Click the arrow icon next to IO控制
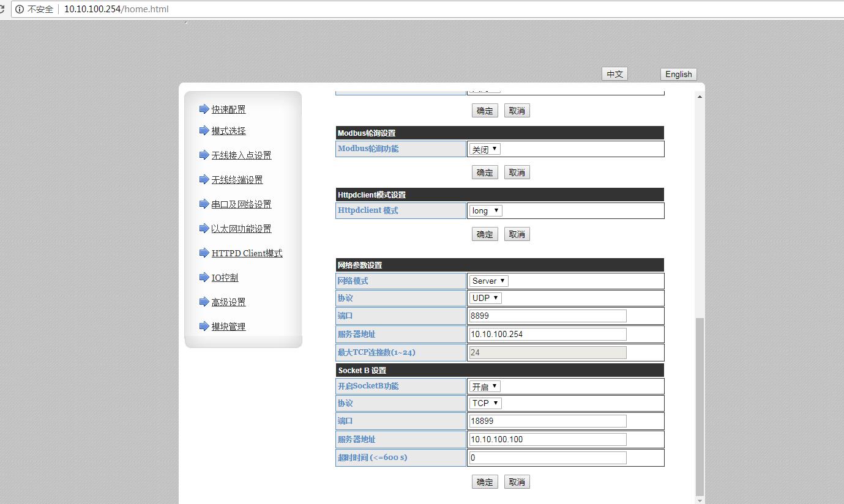Image resolution: width=844 pixels, height=504 pixels. click(204, 277)
